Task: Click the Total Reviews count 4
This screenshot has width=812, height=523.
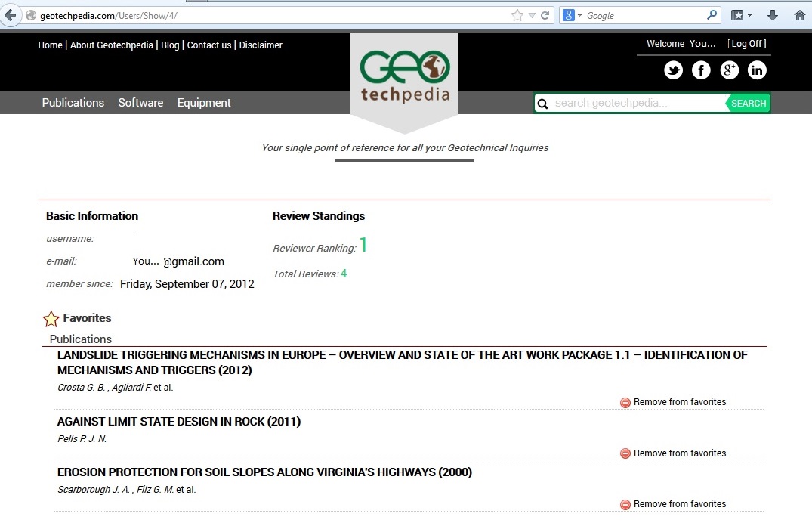Action: coord(344,273)
